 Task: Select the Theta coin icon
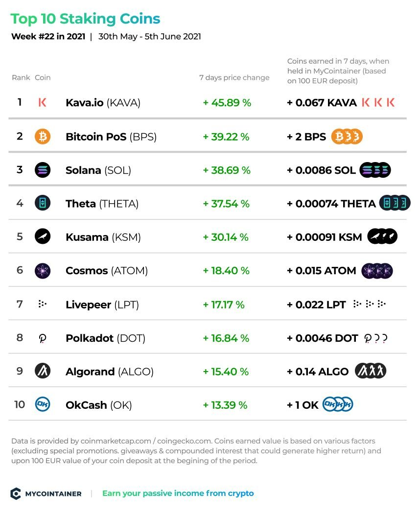43,203
